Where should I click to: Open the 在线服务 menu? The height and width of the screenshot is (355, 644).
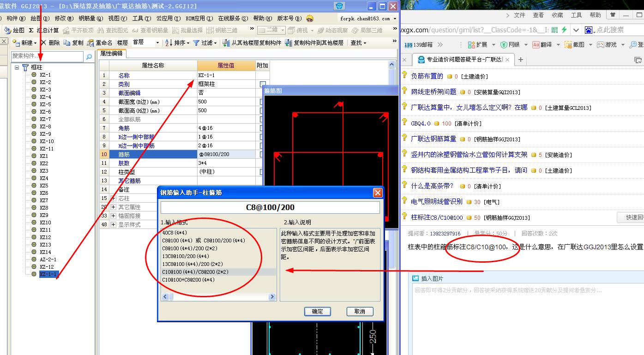tap(232, 18)
